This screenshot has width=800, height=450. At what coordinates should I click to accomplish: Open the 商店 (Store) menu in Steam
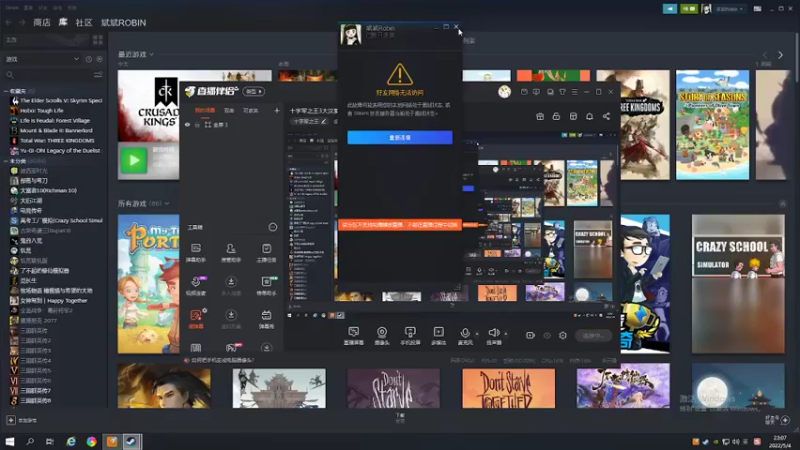42,22
